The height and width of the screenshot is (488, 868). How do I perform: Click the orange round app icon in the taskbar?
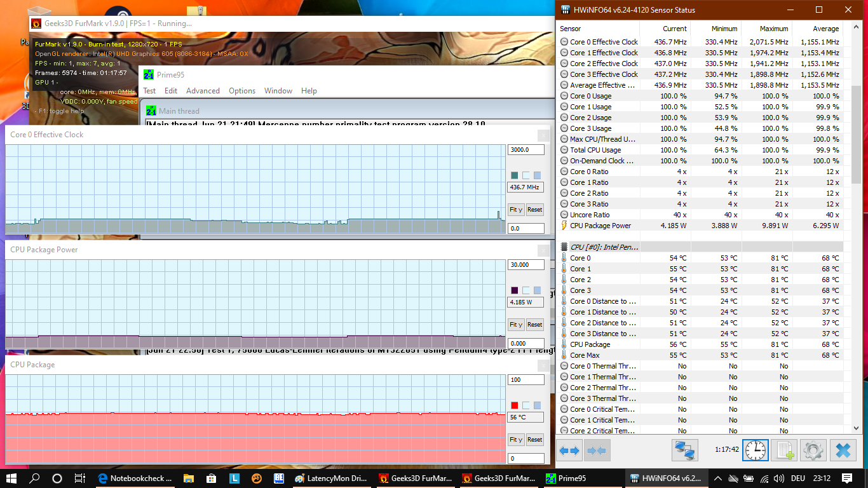pyautogui.click(x=257, y=478)
